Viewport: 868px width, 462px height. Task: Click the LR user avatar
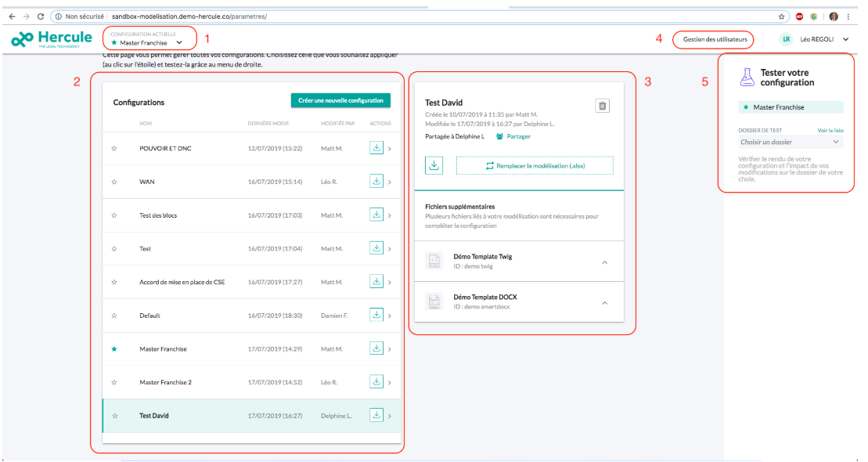[786, 39]
